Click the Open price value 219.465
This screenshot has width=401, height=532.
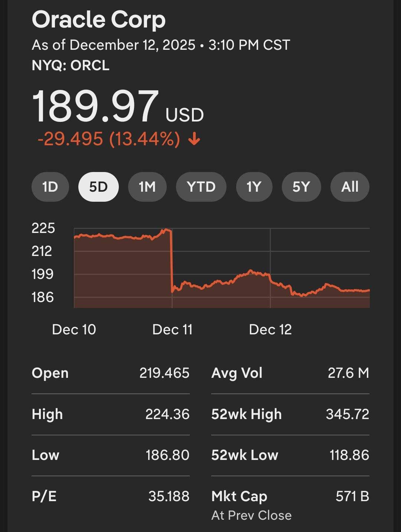tap(164, 373)
